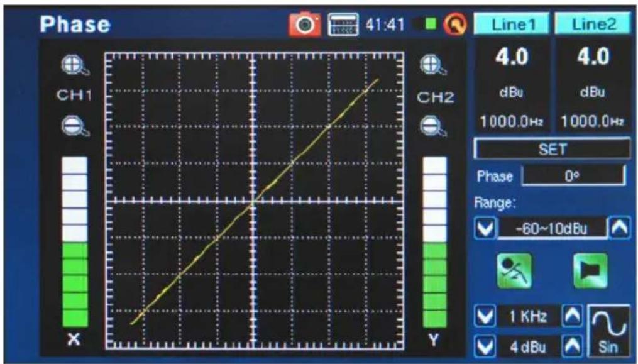Decrease the 4 dBu output level
Image resolution: width=638 pixels, height=364 pixels.
pyautogui.click(x=485, y=347)
